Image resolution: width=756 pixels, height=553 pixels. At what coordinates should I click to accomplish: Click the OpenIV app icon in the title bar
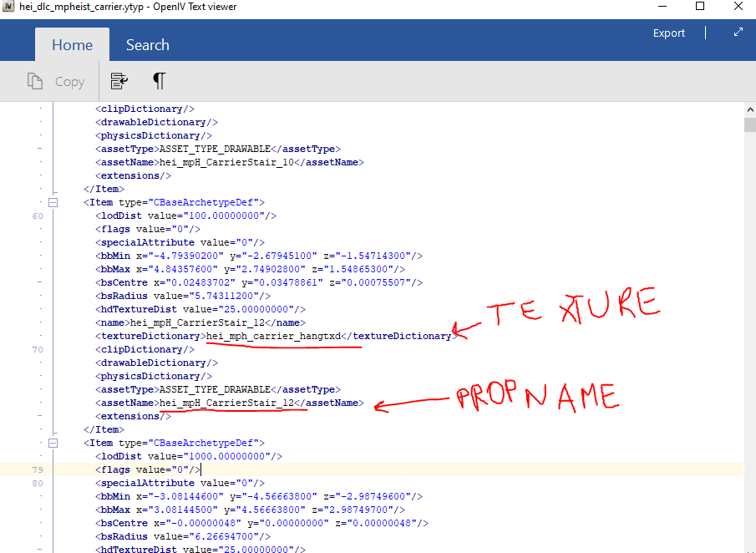8,7
